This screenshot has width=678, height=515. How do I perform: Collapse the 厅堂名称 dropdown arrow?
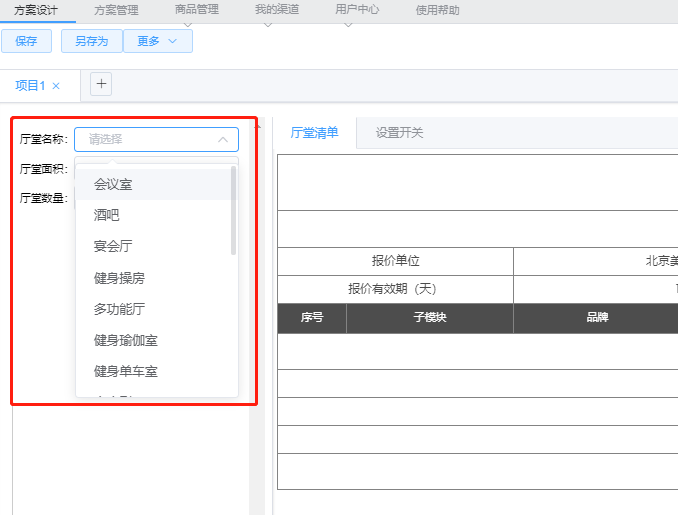tap(223, 140)
